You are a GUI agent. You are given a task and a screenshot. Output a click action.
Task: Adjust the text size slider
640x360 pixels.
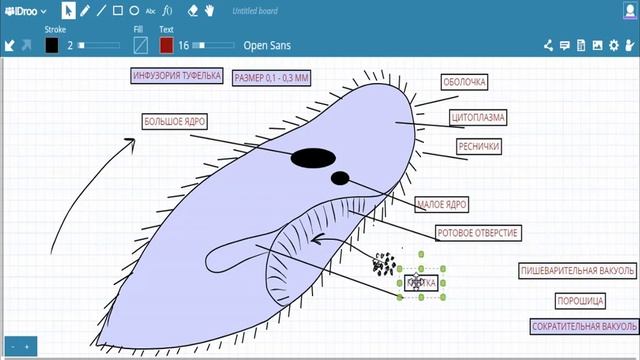click(213, 45)
